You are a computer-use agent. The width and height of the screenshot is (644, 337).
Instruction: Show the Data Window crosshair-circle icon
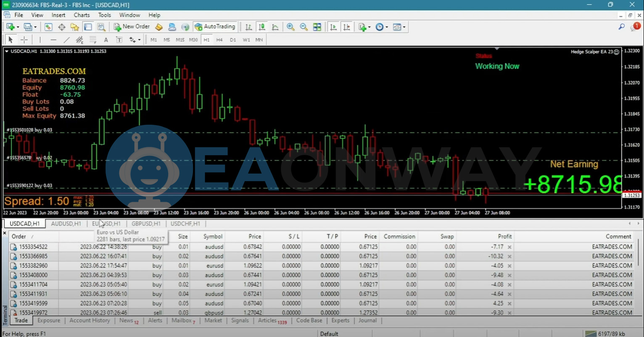tap(62, 27)
